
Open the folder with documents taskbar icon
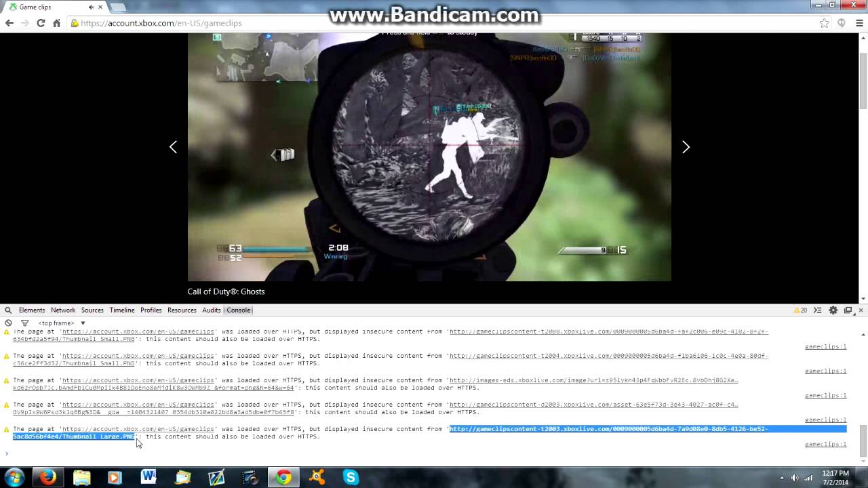tap(182, 477)
